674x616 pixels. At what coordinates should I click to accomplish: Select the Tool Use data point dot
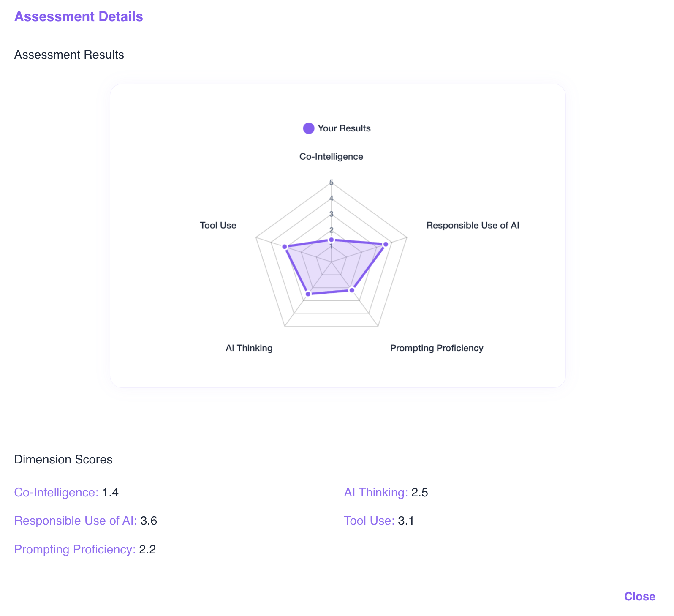point(285,246)
